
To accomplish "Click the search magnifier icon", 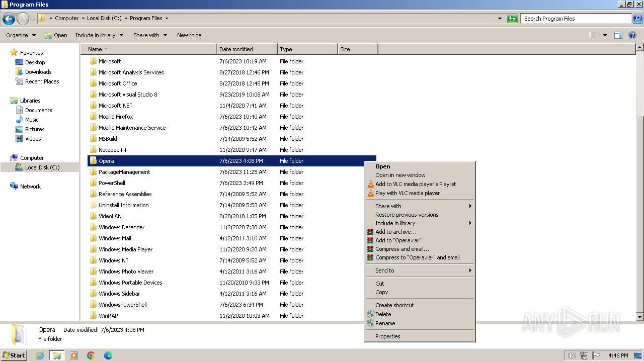I will (637, 19).
